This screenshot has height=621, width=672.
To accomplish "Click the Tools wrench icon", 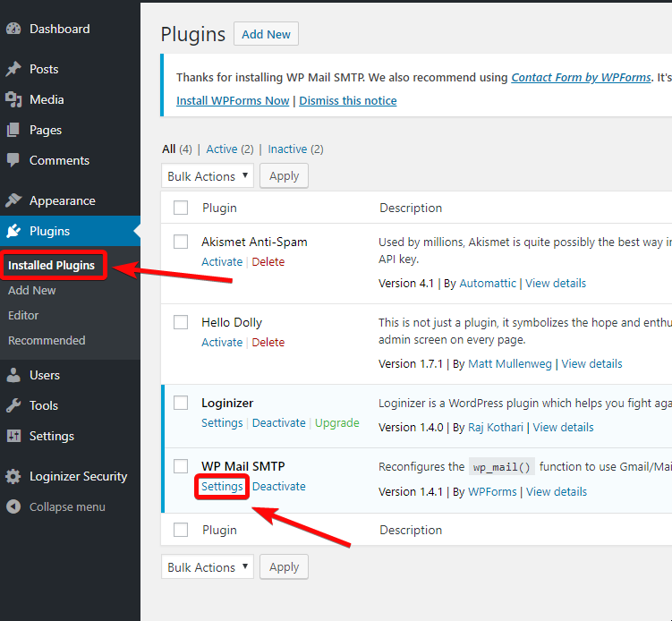I will tap(13, 405).
